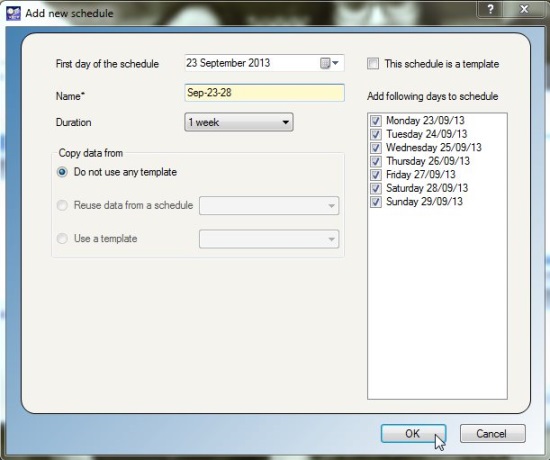Uncheck Friday 27/09/13 day
The image size is (550, 460).
(x=376, y=175)
